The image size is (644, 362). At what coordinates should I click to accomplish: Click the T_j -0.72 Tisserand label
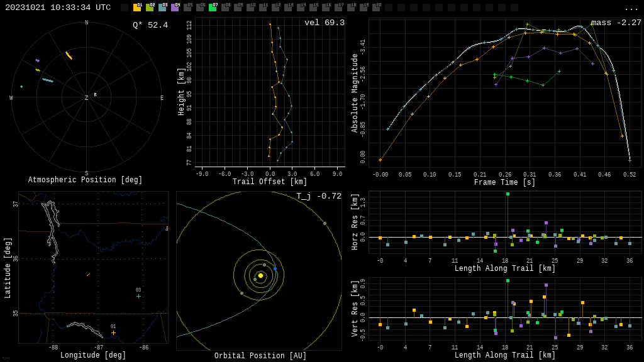[x=319, y=196]
